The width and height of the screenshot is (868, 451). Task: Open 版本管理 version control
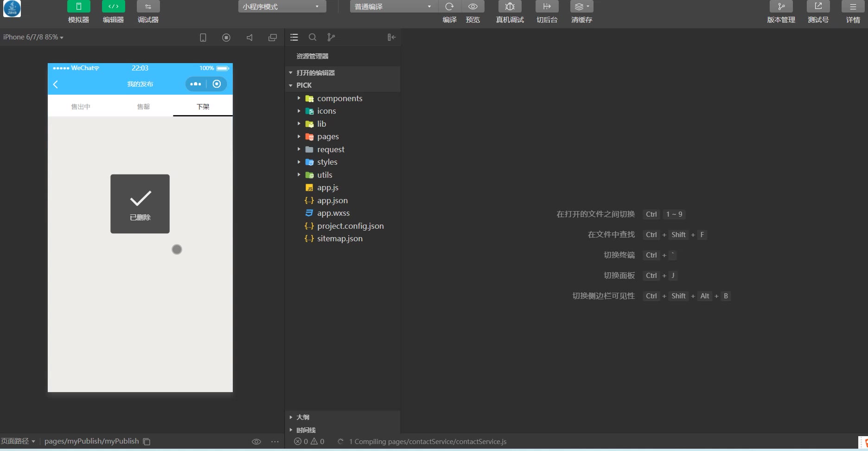(781, 6)
